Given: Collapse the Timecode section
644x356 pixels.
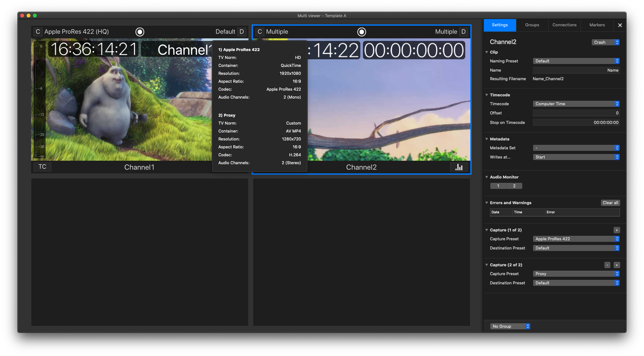Looking at the screenshot, I should [x=486, y=95].
